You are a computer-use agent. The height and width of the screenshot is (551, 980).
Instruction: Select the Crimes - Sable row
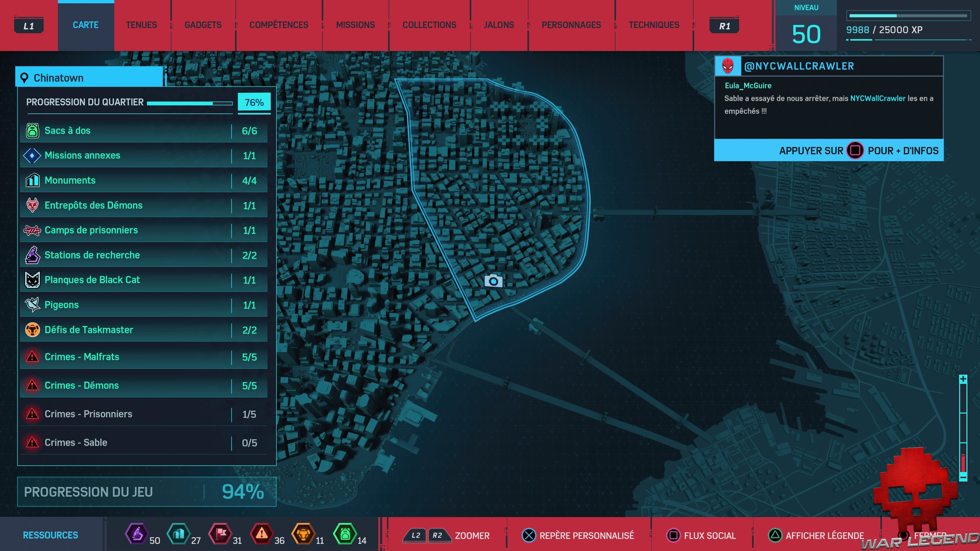point(143,442)
